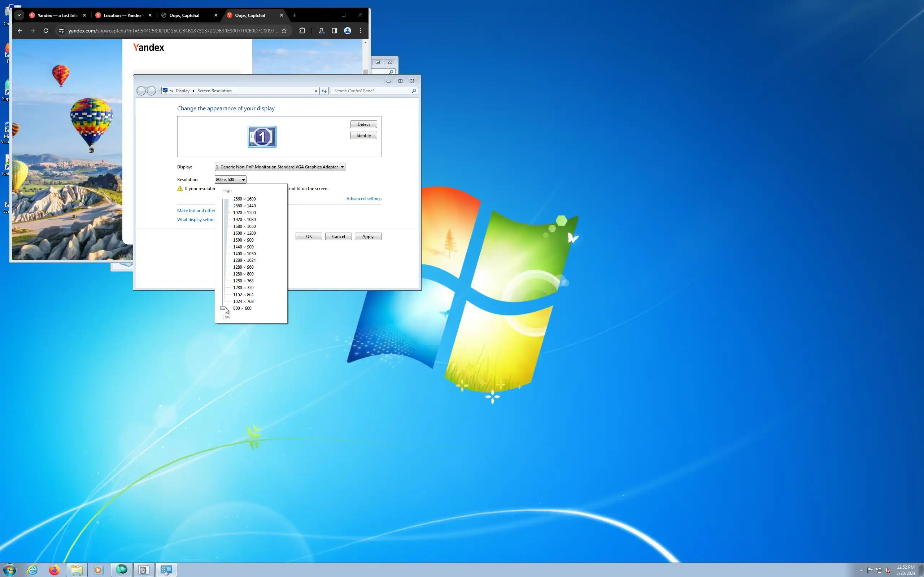Click the Control Panel refresh icon

pos(324,91)
